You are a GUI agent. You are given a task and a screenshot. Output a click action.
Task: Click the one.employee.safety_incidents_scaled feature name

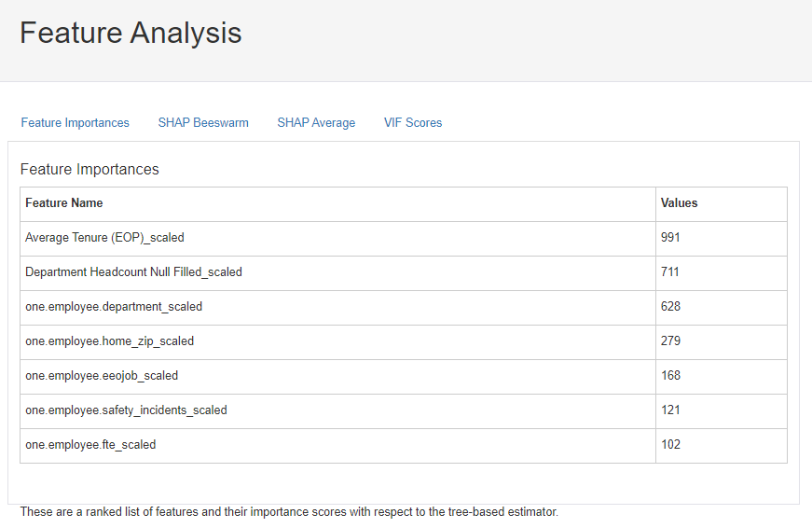coord(126,410)
